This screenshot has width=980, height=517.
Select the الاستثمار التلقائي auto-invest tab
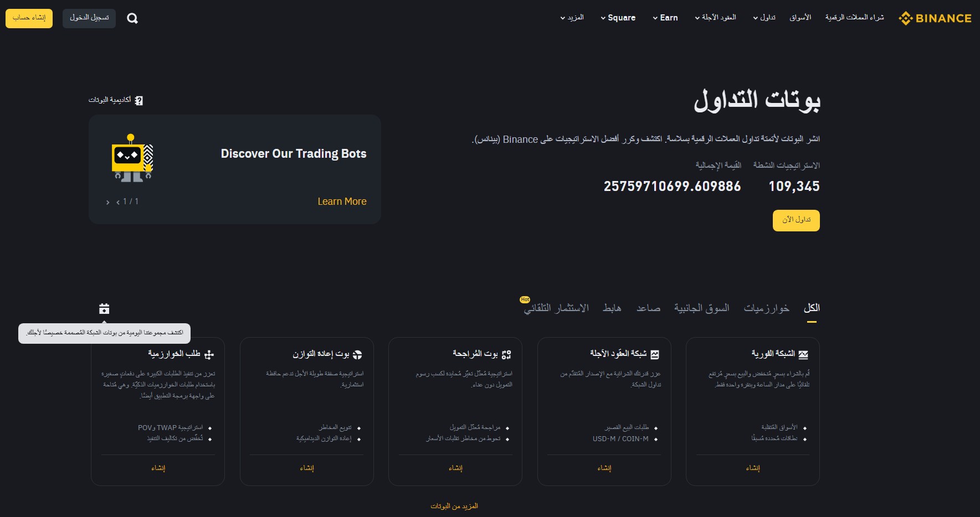click(556, 308)
